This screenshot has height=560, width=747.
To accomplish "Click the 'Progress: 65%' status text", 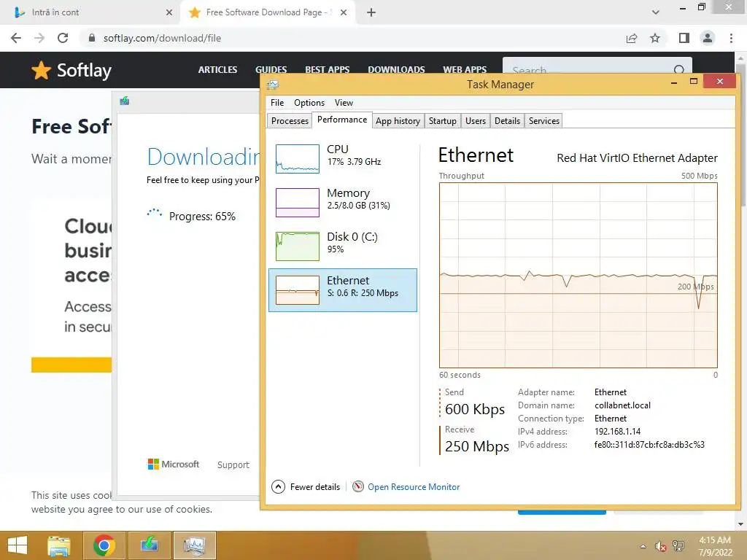I will [202, 217].
